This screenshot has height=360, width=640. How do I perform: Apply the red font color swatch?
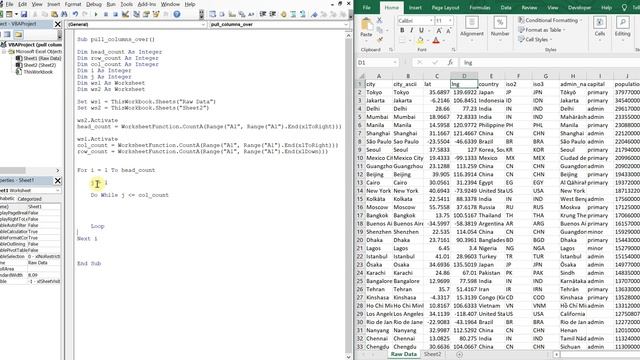point(436,40)
